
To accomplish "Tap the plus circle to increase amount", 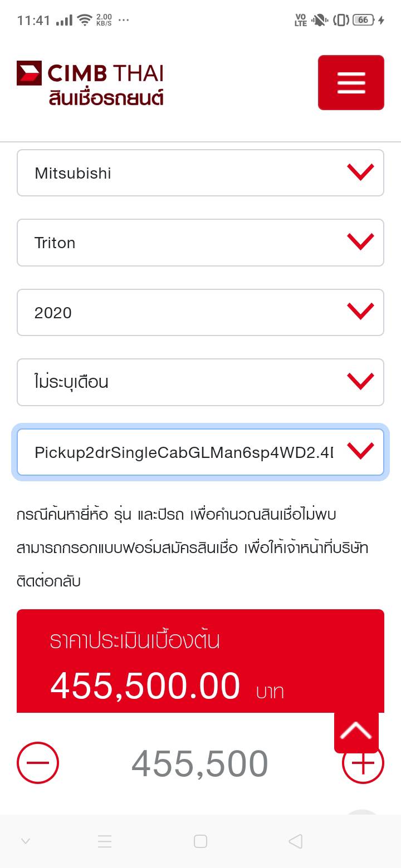I will click(363, 763).
